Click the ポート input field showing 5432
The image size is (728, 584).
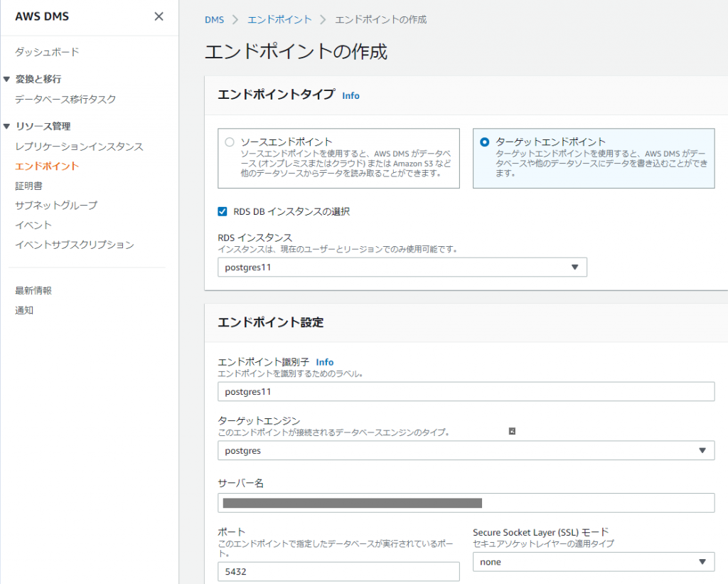(x=338, y=571)
